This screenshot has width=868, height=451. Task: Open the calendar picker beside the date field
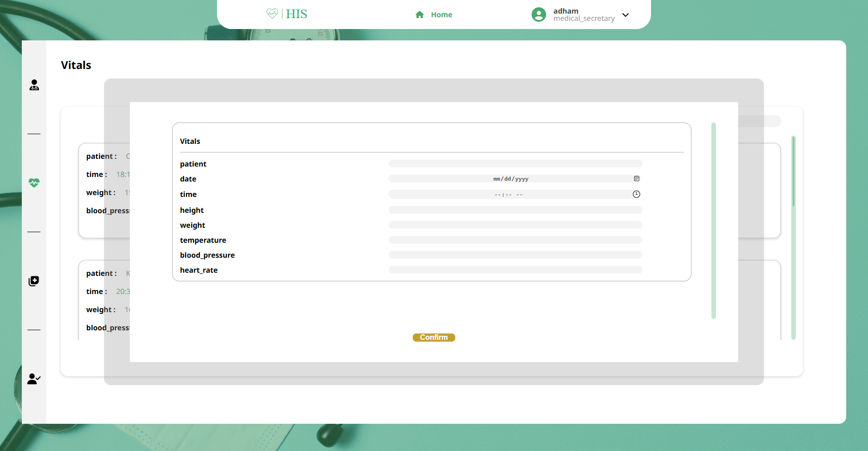tap(636, 178)
